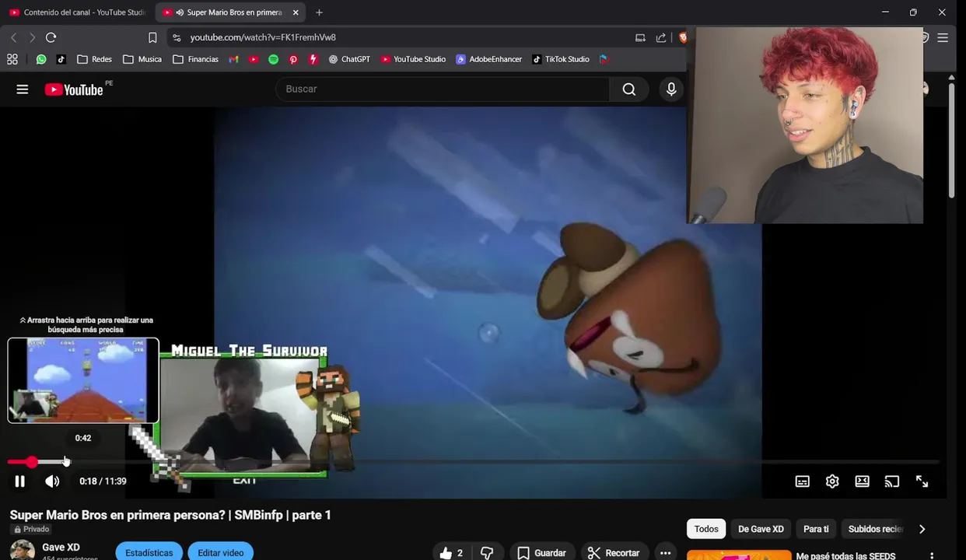The image size is (966, 560).
Task: Expand the Musica bookmarks folder
Action: click(x=142, y=59)
